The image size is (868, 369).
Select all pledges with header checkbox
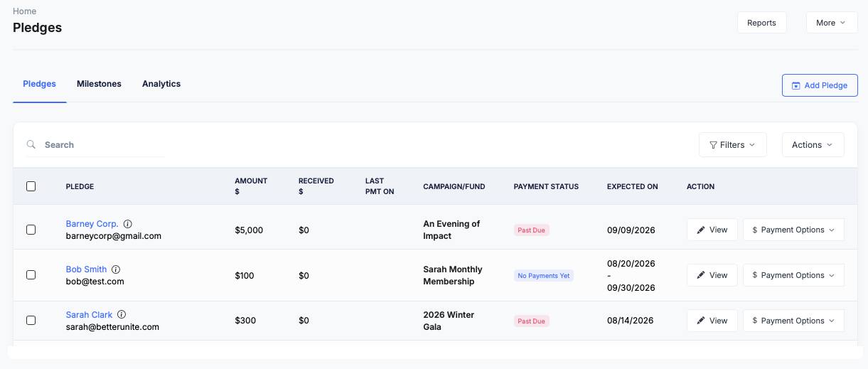pos(31,186)
